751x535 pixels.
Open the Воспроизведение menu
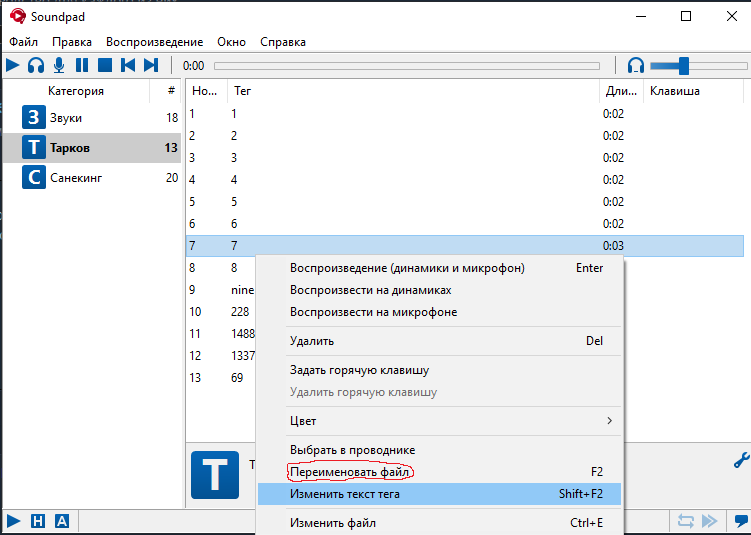155,42
